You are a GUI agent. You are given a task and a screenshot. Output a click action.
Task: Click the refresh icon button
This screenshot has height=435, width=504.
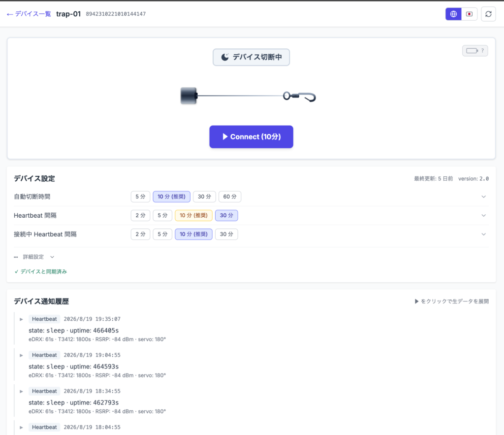pyautogui.click(x=488, y=14)
